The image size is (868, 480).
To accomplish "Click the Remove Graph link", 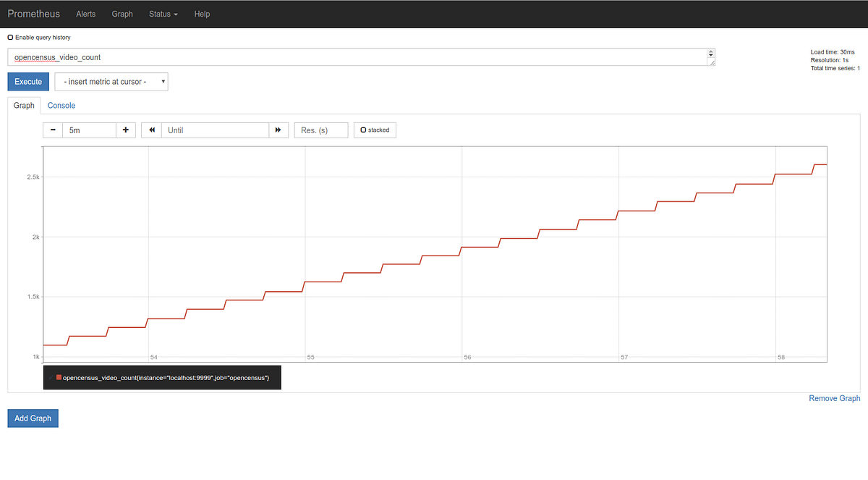I will pyautogui.click(x=834, y=398).
